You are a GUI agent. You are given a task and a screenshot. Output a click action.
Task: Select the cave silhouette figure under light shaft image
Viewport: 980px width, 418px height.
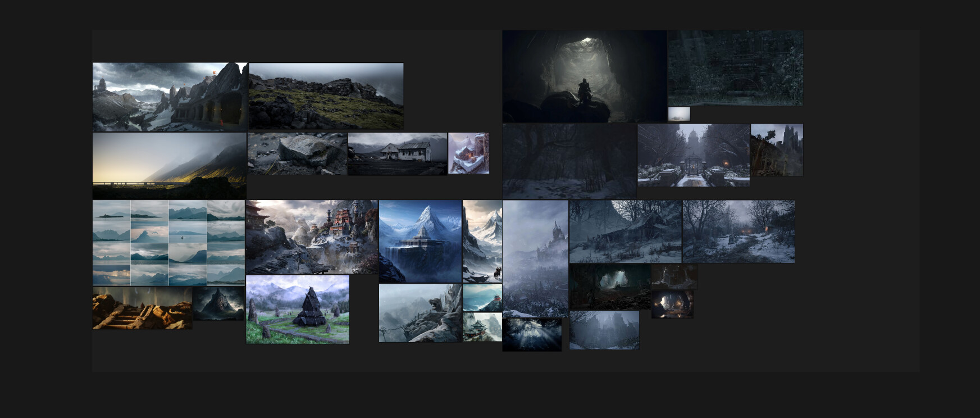point(585,76)
